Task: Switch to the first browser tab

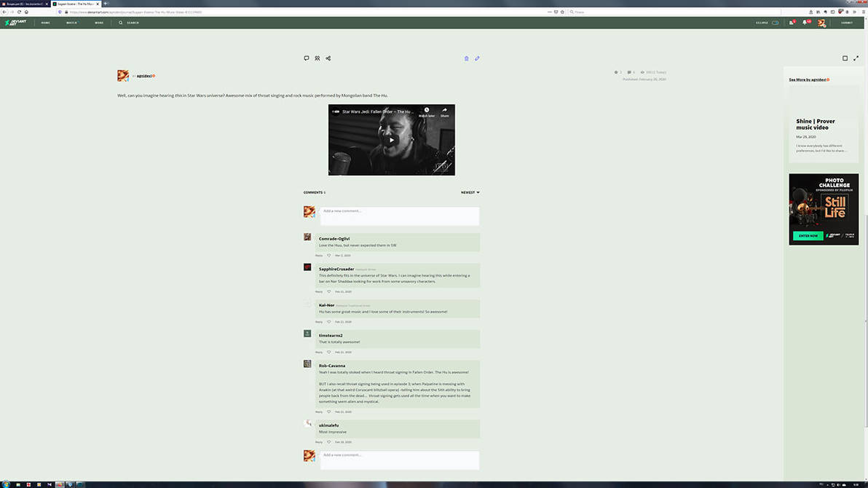Action: pyautogui.click(x=25, y=4)
